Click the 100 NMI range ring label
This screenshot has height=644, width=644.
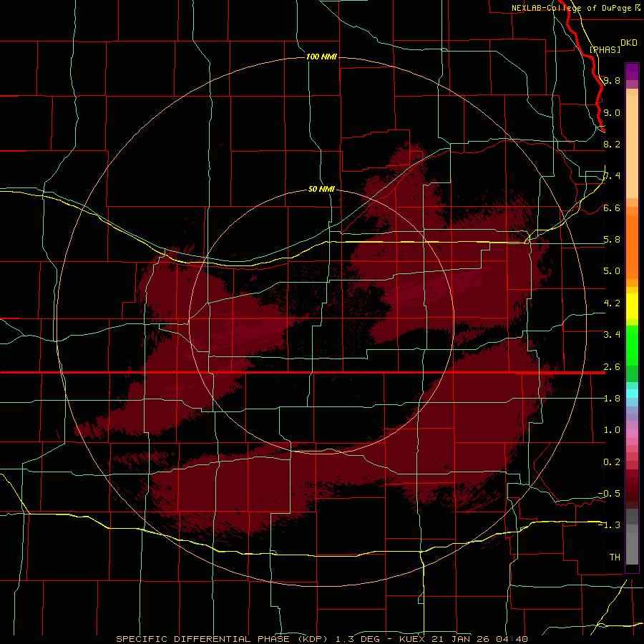321,57
